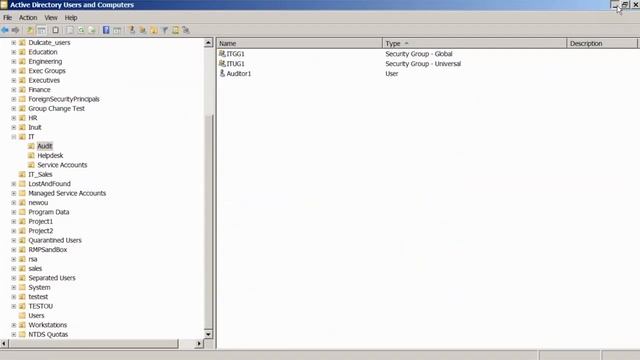Open the File menu
Viewport: 640px width, 360px height.
click(7, 18)
